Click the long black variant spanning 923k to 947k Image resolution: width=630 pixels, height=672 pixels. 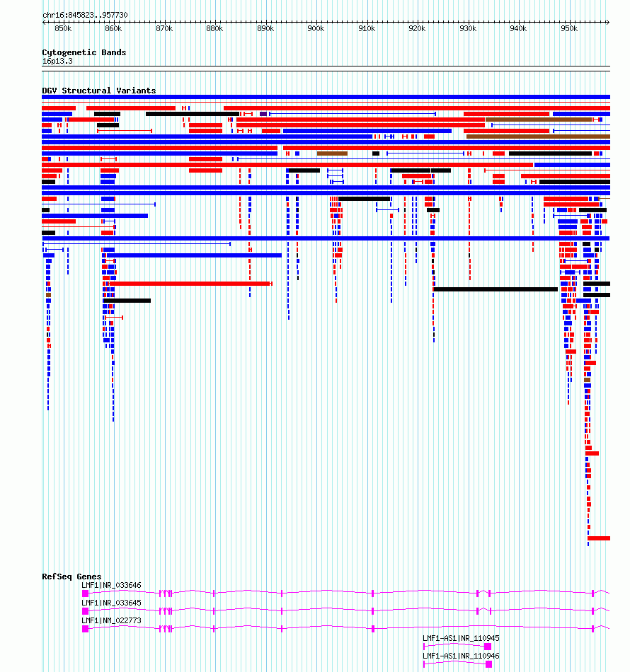pyautogui.click(x=496, y=289)
